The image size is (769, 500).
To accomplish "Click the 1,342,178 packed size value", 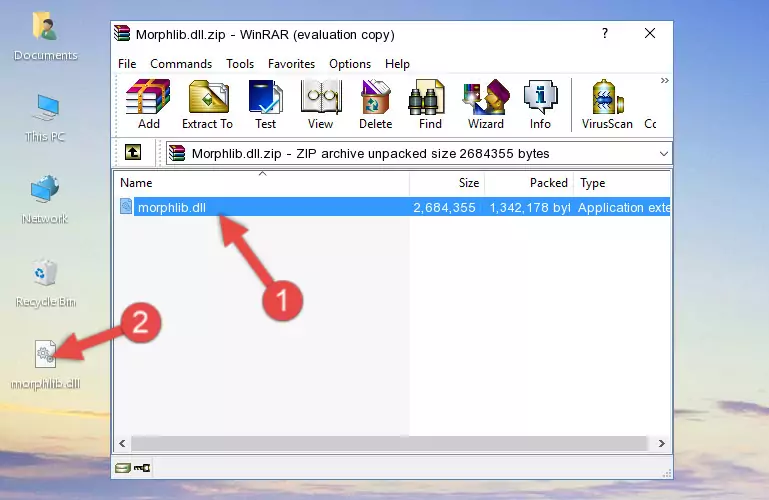I will click(x=530, y=208).
